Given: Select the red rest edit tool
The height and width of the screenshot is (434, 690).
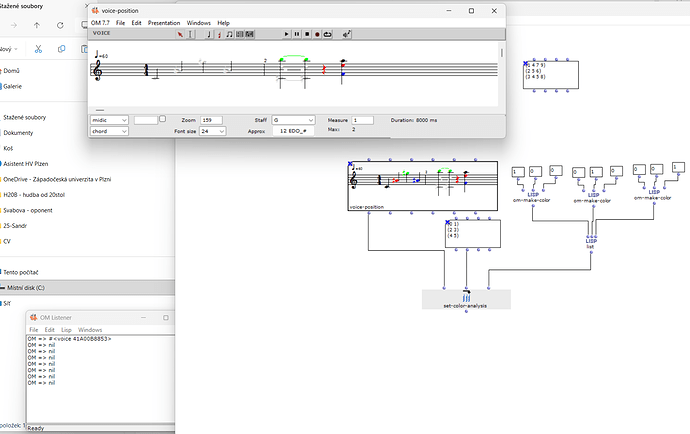Looking at the screenshot, I should pos(219,34).
